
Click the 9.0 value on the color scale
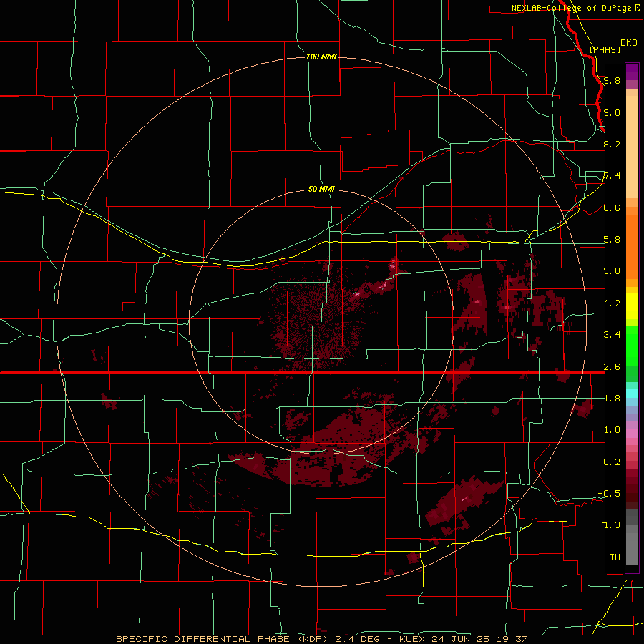(x=612, y=112)
